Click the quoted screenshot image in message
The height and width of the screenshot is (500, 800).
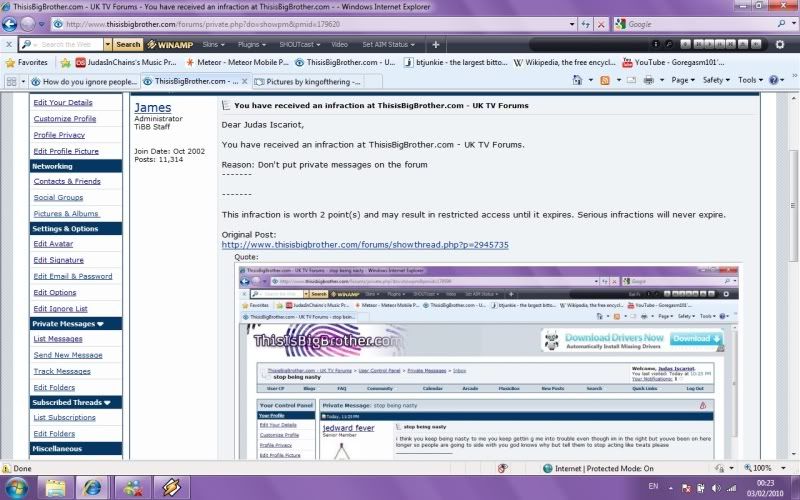point(489,361)
